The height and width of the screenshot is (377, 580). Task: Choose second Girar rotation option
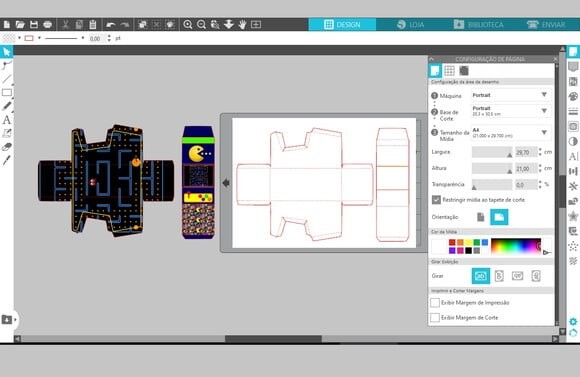click(x=499, y=276)
